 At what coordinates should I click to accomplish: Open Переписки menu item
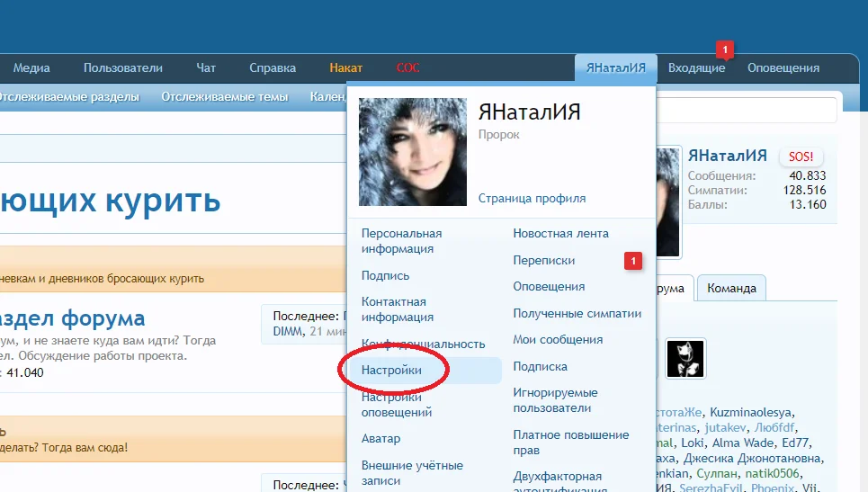pos(543,260)
